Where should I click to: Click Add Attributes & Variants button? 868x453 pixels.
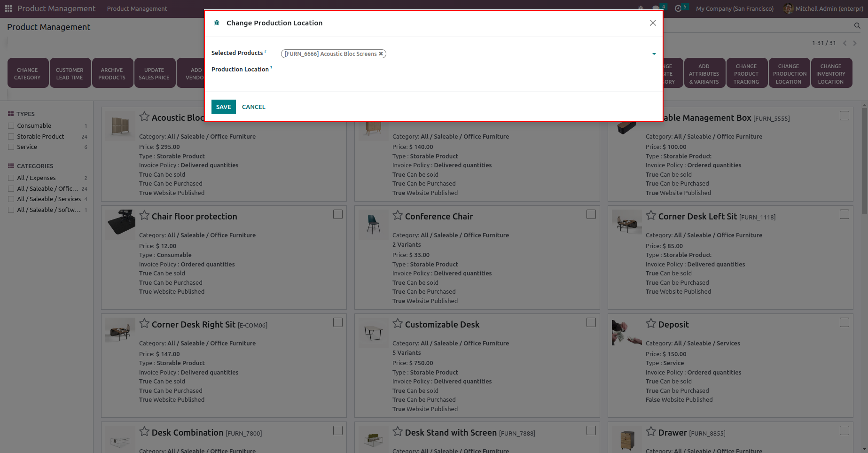tap(704, 73)
